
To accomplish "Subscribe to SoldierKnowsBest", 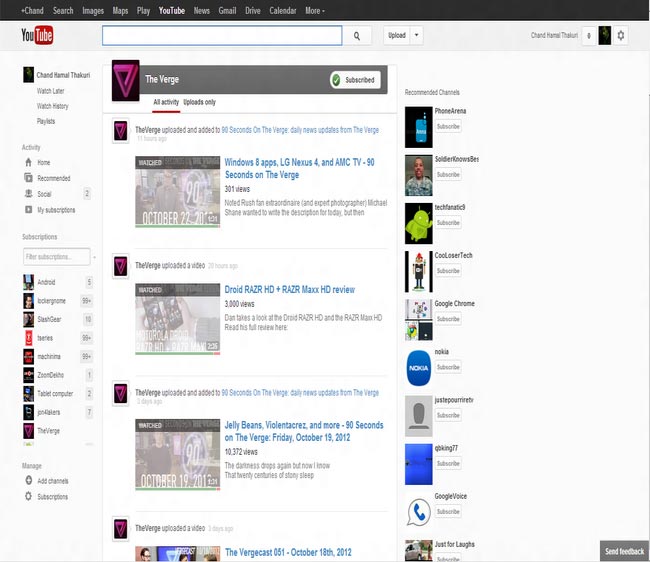I will click(x=448, y=174).
